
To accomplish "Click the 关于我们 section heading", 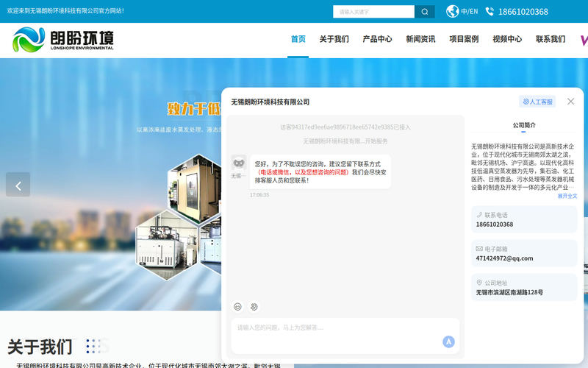I will tap(40, 347).
